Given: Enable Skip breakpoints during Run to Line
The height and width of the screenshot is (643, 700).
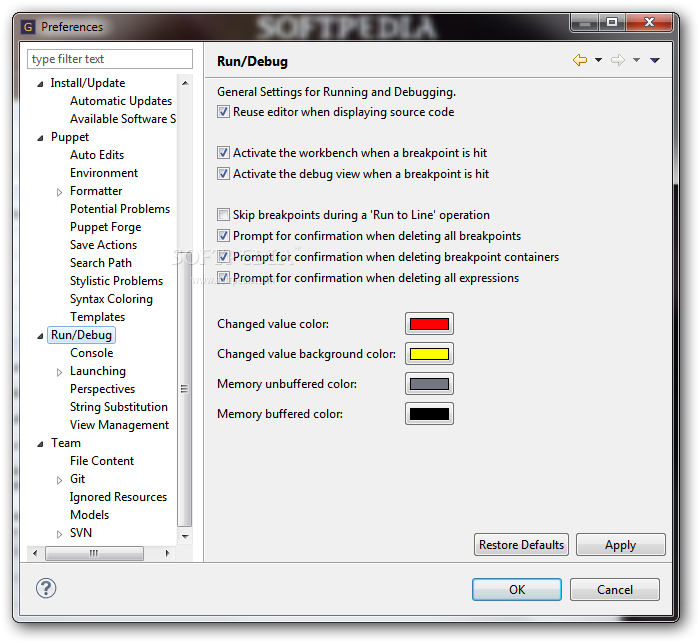Looking at the screenshot, I should click(223, 215).
